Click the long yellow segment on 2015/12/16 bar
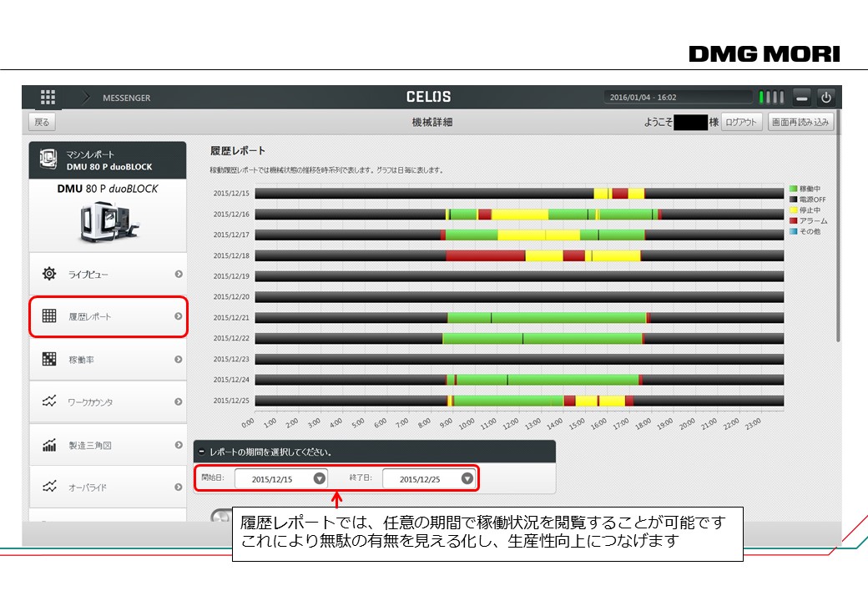This screenshot has width=868, height=601. coord(520,215)
